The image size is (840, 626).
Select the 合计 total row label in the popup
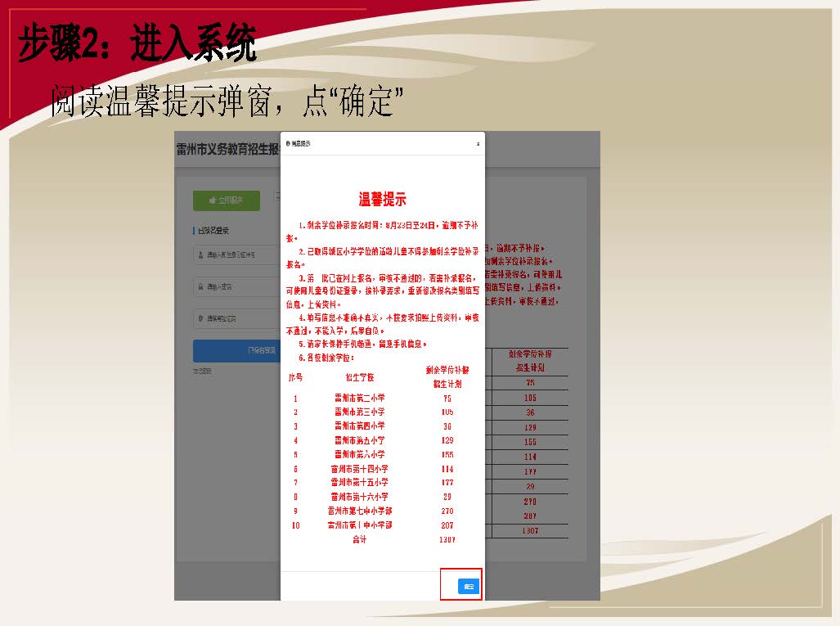point(359,540)
